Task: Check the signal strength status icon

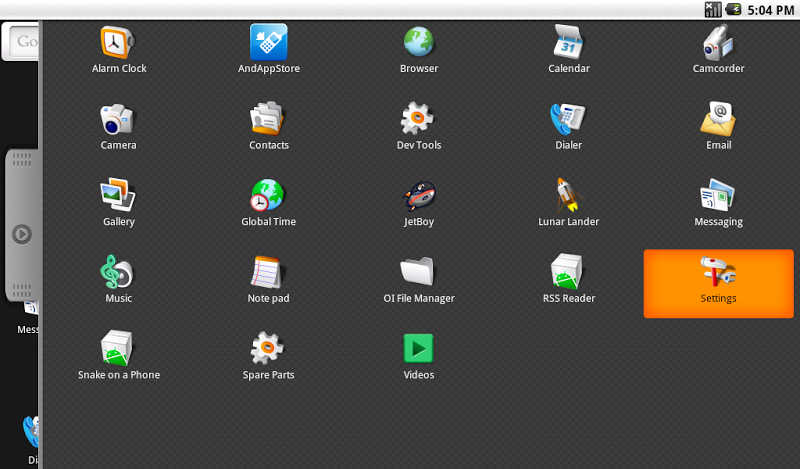Action: [713, 9]
